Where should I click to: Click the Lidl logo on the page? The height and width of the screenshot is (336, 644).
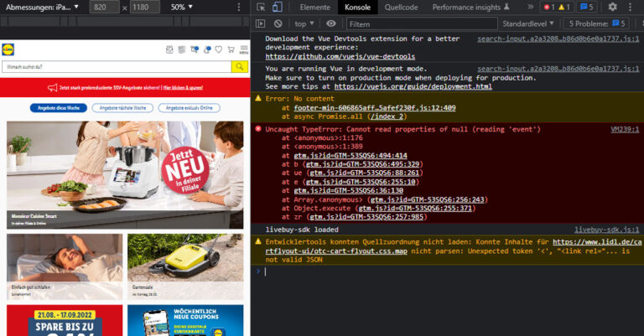click(x=8, y=49)
